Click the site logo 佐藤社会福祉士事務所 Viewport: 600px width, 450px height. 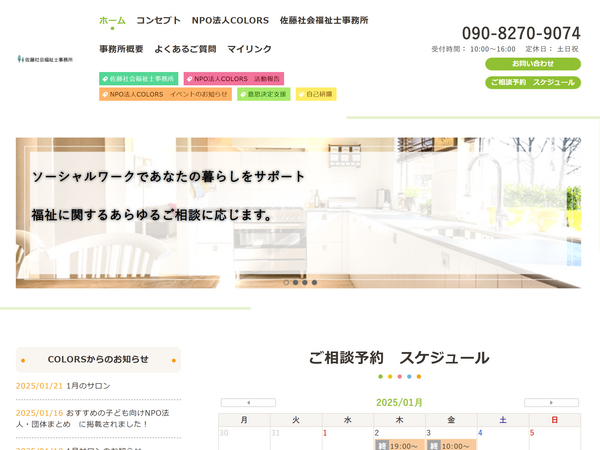coord(45,59)
